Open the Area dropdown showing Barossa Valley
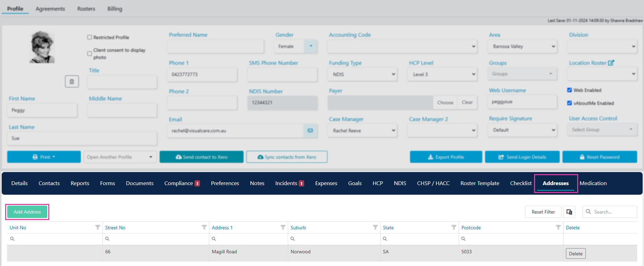 click(x=522, y=46)
